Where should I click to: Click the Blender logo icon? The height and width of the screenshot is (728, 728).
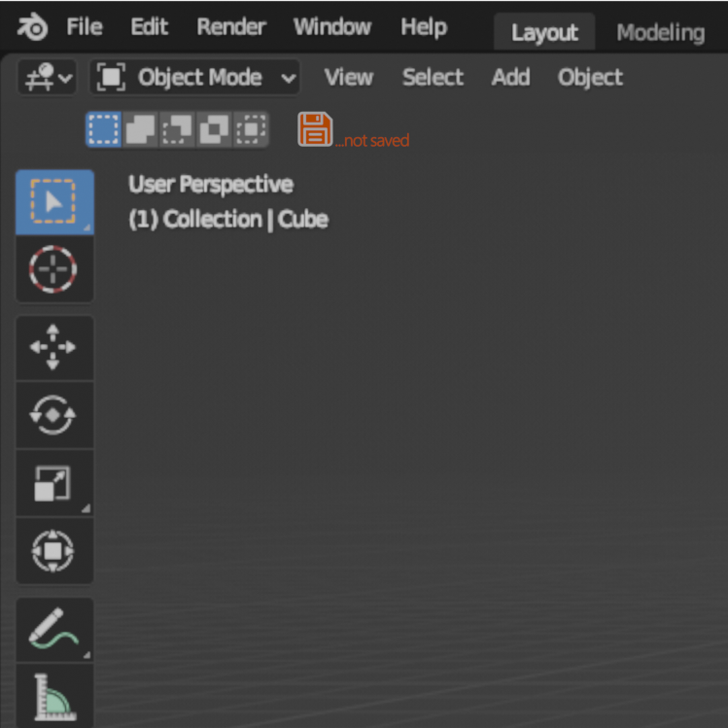click(32, 27)
